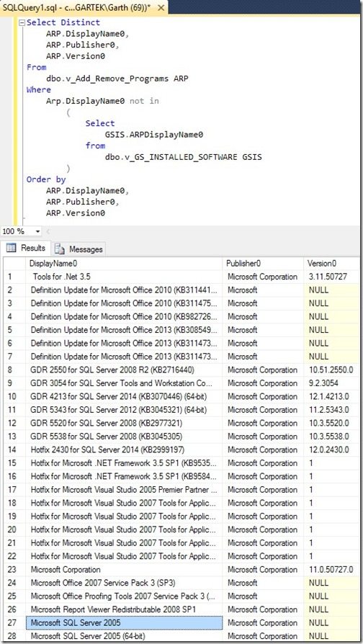Screen dimensions: 363x644
Task: Select version cell 11.2.5343.0
Action: (332, 410)
